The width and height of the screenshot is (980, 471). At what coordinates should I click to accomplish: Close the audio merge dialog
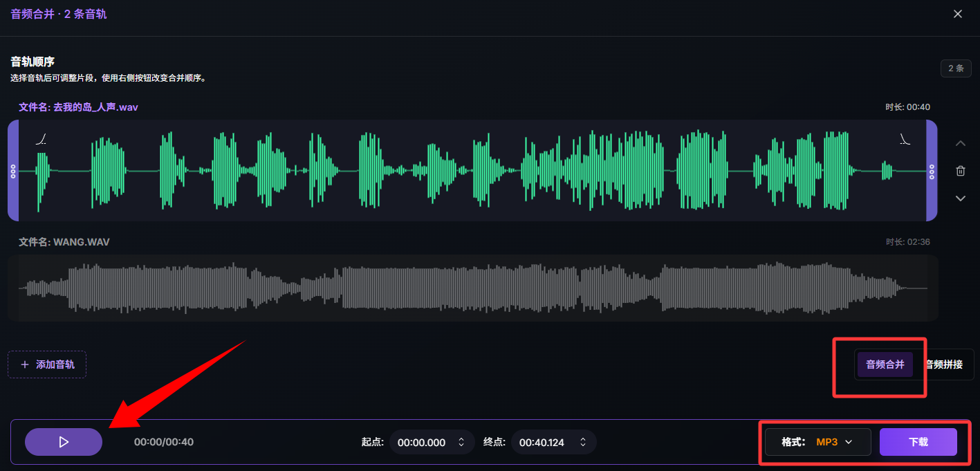tap(958, 14)
